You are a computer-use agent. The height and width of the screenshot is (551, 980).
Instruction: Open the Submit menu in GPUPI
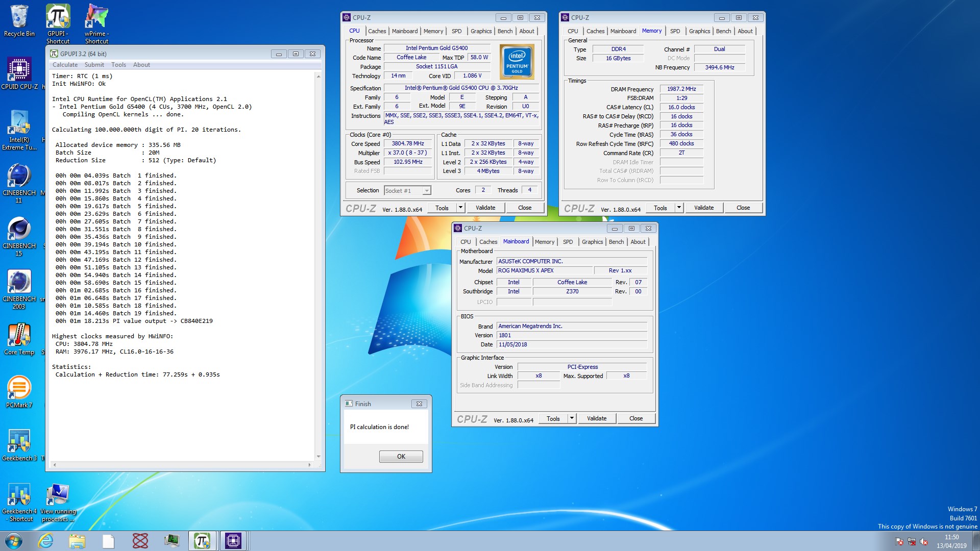tap(94, 65)
